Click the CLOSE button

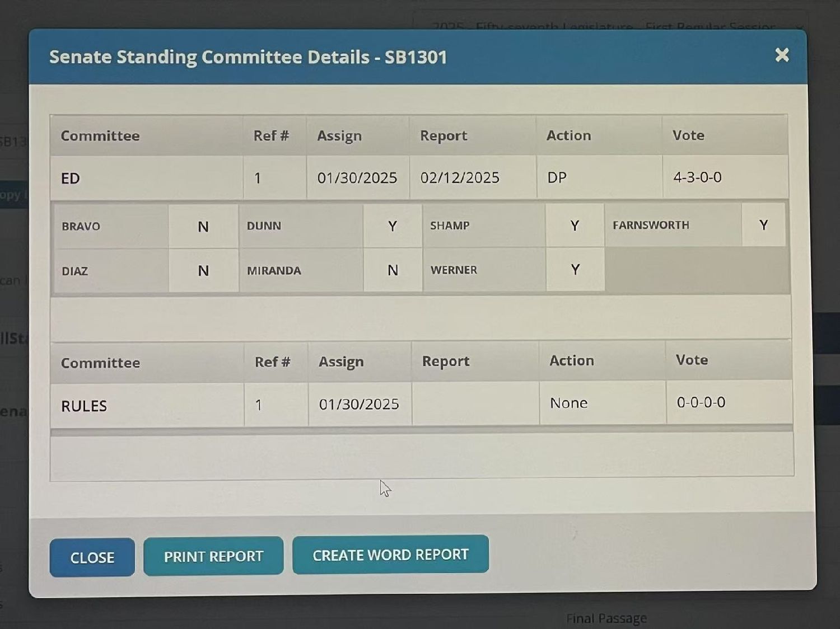point(92,557)
